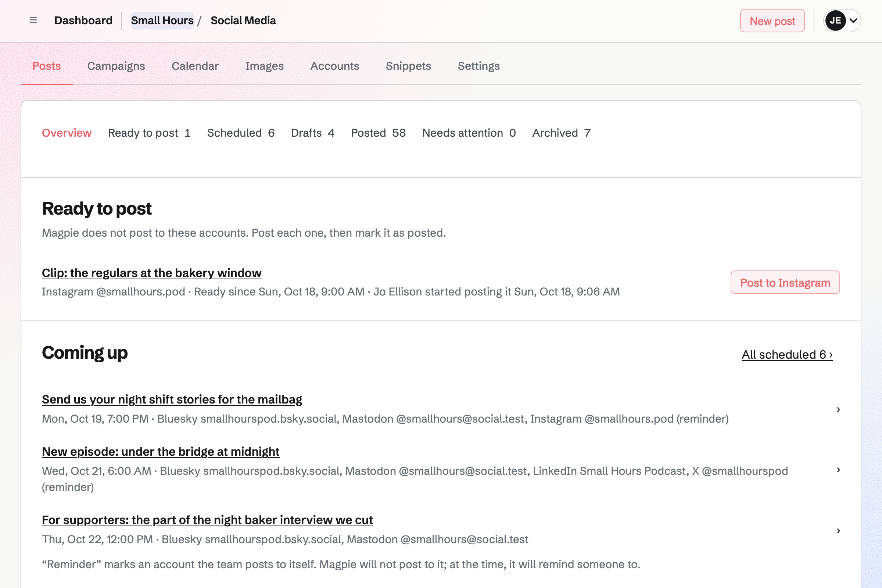Open the All scheduled 6 link

[x=787, y=354]
